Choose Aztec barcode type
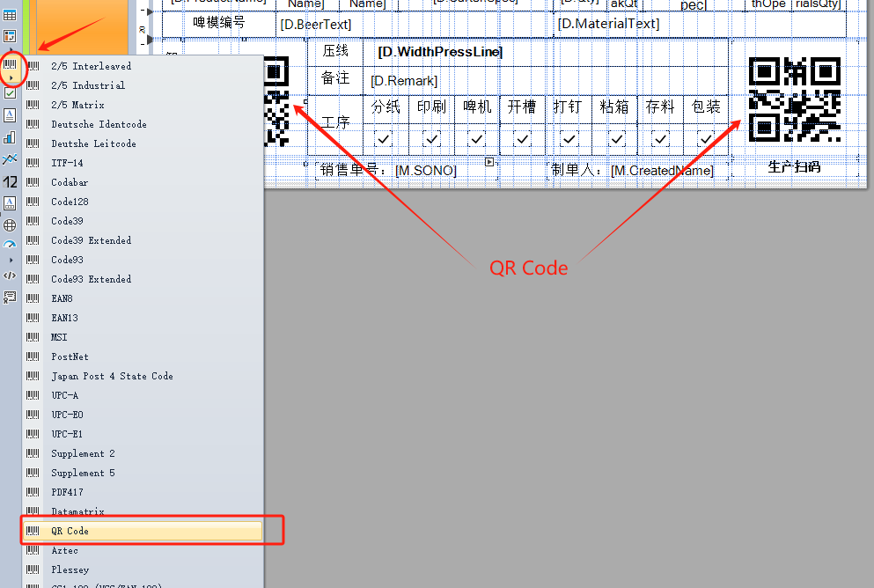The image size is (874, 588). pos(143,550)
